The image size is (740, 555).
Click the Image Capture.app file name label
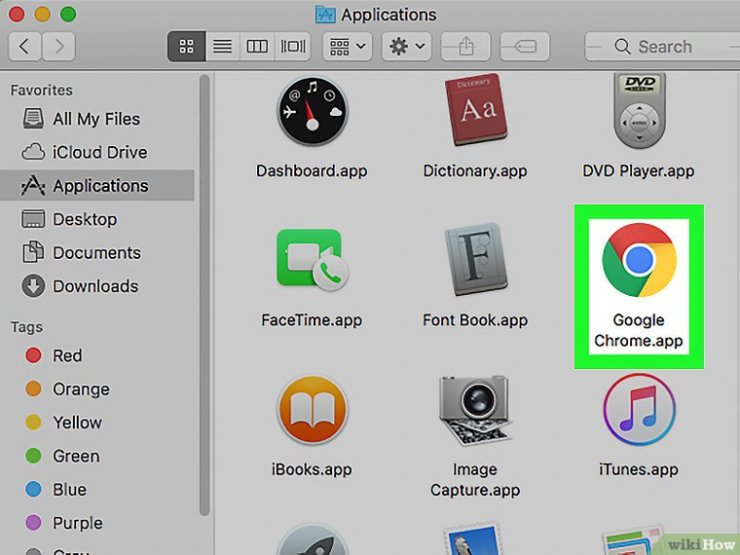tap(475, 479)
